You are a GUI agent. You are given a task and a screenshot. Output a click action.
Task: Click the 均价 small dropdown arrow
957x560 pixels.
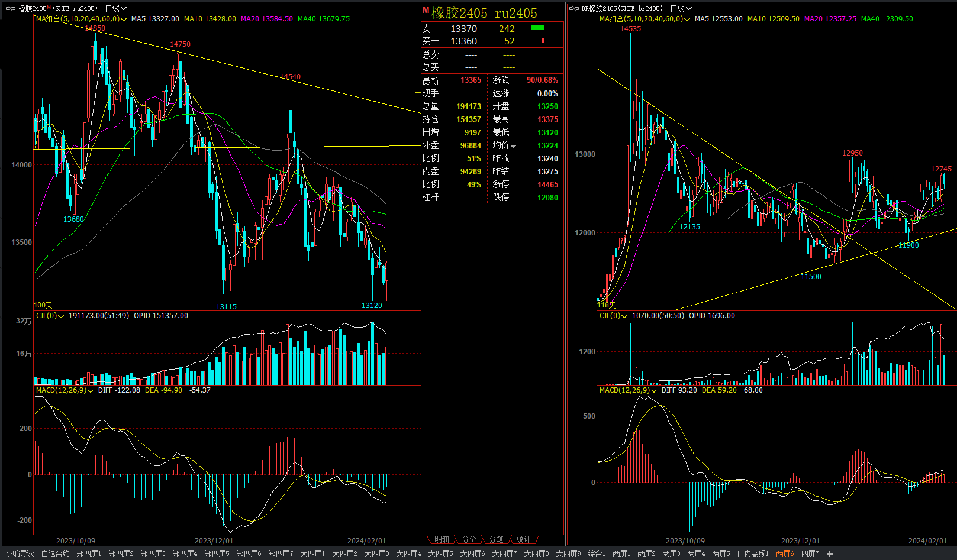coord(514,147)
